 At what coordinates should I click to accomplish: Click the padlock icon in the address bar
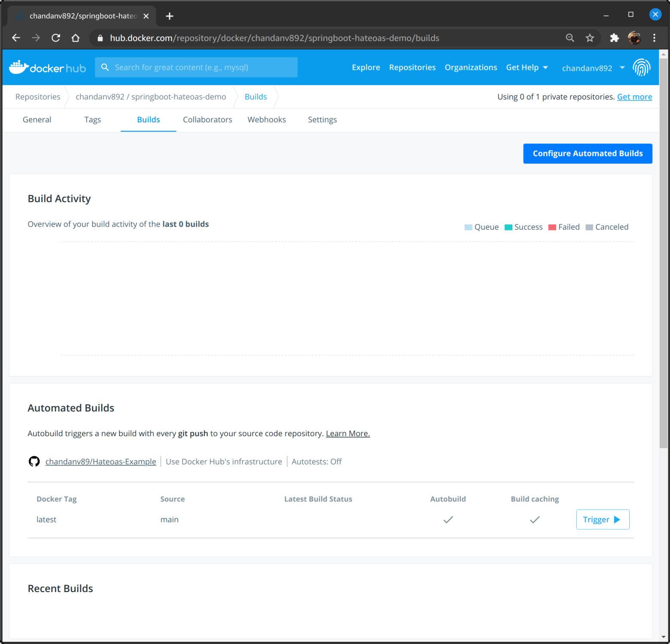tap(100, 38)
